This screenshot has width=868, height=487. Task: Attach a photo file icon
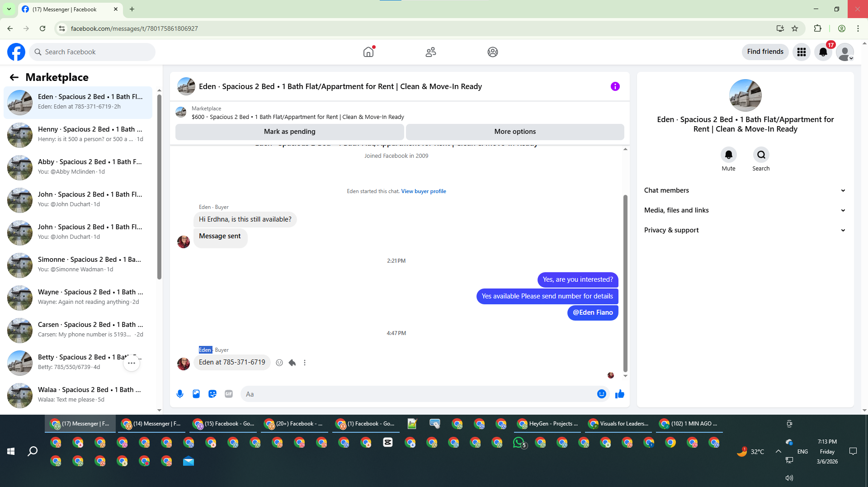196,394
